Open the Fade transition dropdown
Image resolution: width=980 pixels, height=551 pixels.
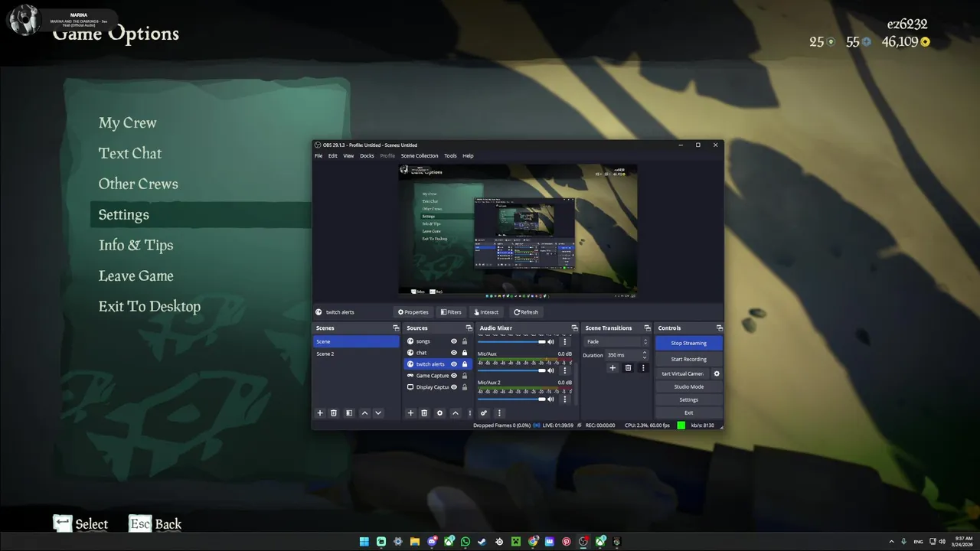coord(616,341)
